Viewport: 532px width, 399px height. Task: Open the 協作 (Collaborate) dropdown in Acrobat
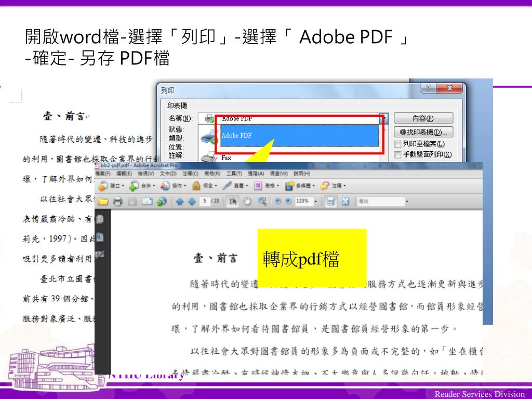coord(174,185)
